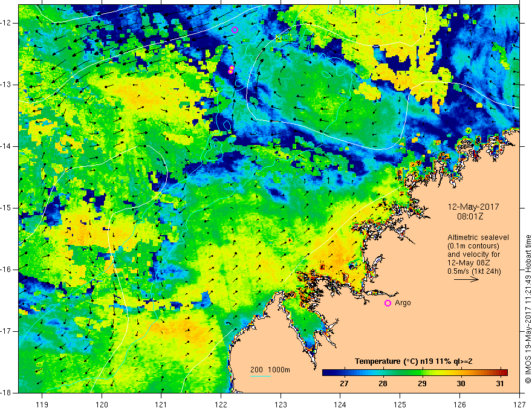Click longitude axis label 124
The height and width of the screenshot is (411, 532).
[x=340, y=404]
